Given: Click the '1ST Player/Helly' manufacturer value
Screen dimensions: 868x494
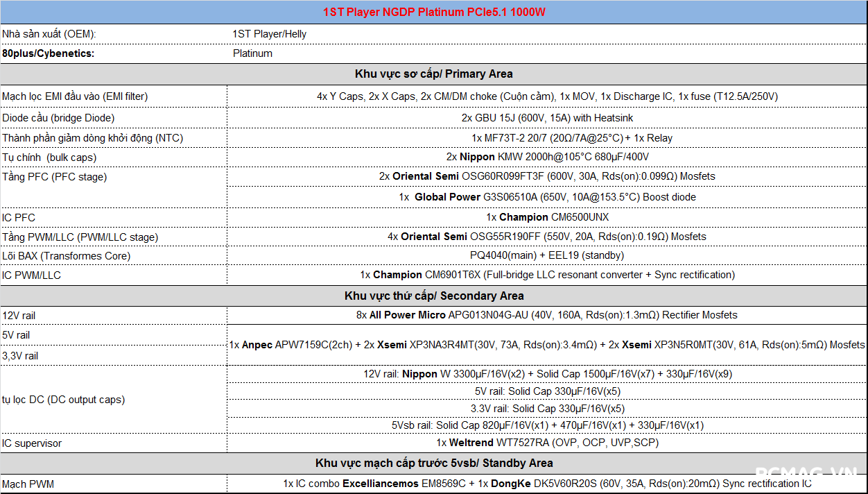Looking at the screenshot, I should pos(270,34).
